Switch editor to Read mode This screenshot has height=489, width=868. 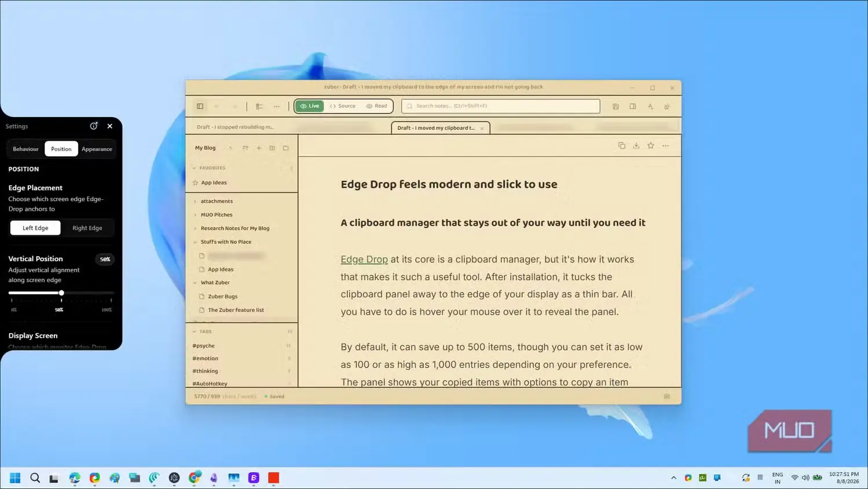point(376,106)
